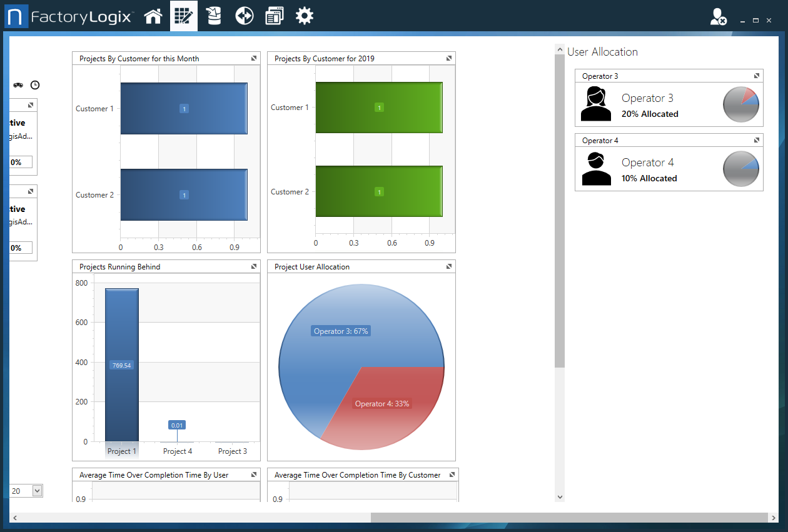Open the FactoryLogix home screen
The width and height of the screenshot is (788, 532).
(x=153, y=16)
